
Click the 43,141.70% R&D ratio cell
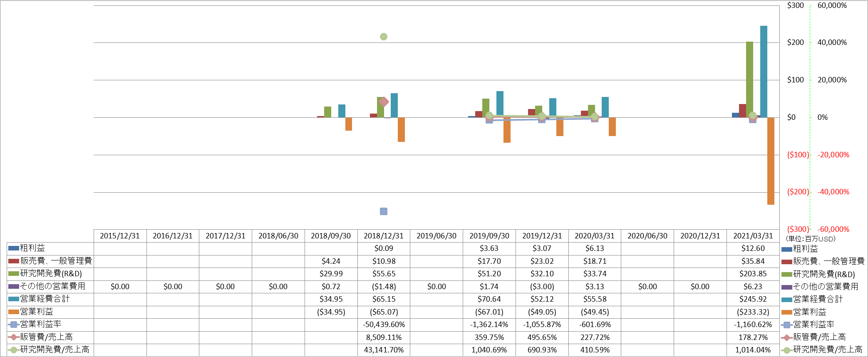384,350
